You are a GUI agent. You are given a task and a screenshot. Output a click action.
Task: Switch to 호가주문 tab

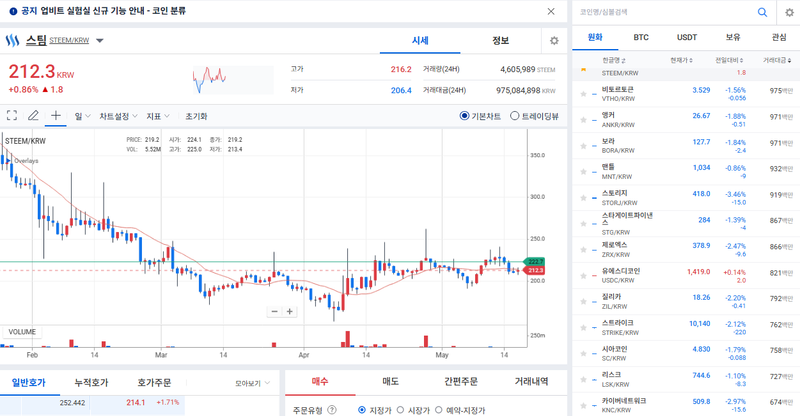pyautogui.click(x=154, y=382)
